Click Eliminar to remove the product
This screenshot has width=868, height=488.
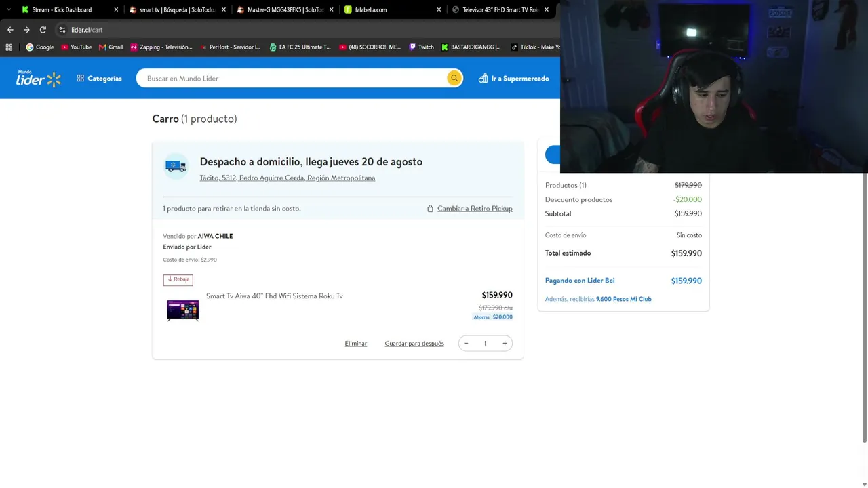pos(355,344)
